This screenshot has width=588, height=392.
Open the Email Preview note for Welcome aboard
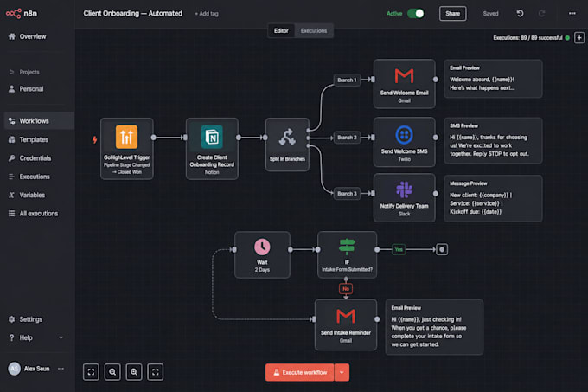point(493,79)
